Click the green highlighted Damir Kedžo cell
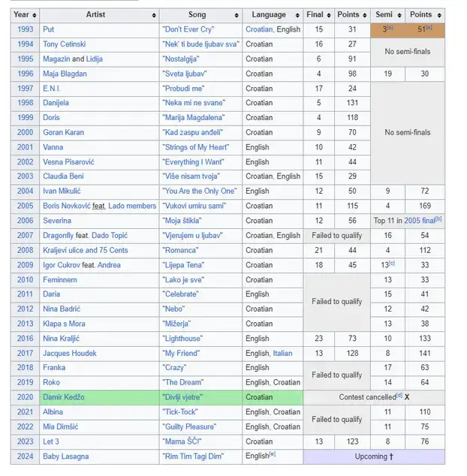467x476 pixels. (x=99, y=397)
